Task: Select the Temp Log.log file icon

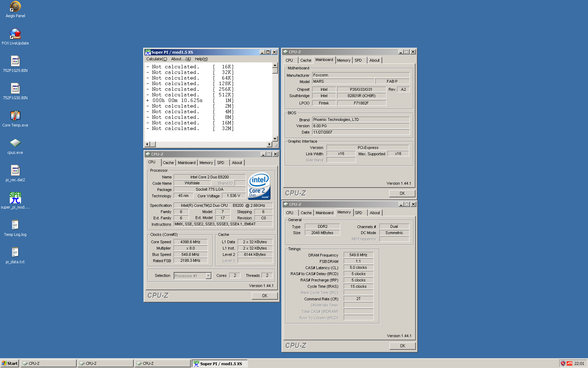Action: click(15, 228)
